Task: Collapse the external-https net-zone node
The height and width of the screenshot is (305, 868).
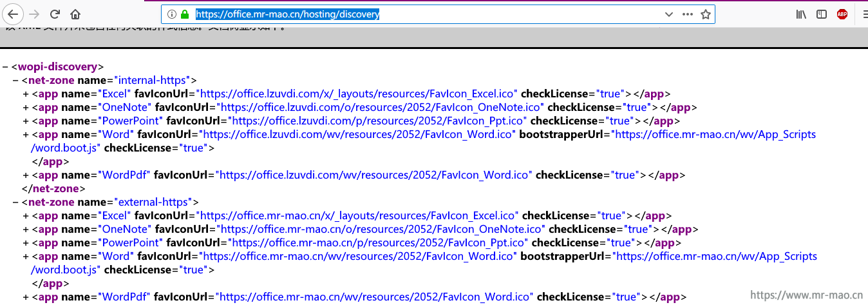Action: pos(15,202)
